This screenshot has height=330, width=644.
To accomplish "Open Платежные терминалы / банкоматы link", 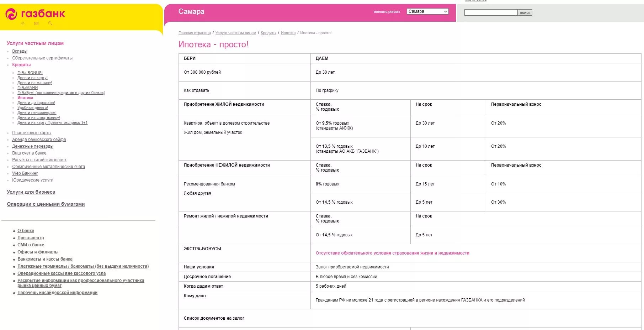I will (83, 266).
